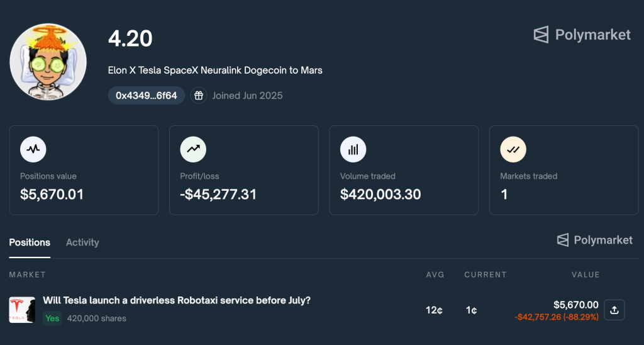Open the Activity tab

click(82, 242)
